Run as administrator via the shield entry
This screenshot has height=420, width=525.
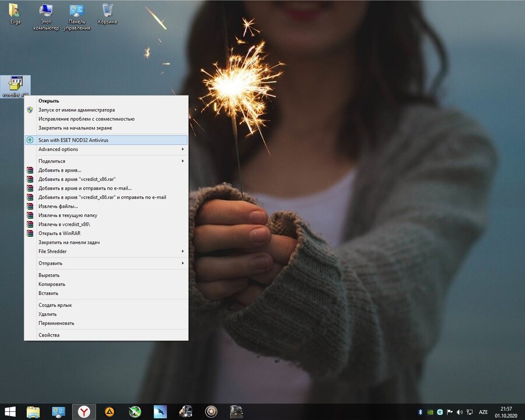coord(76,110)
